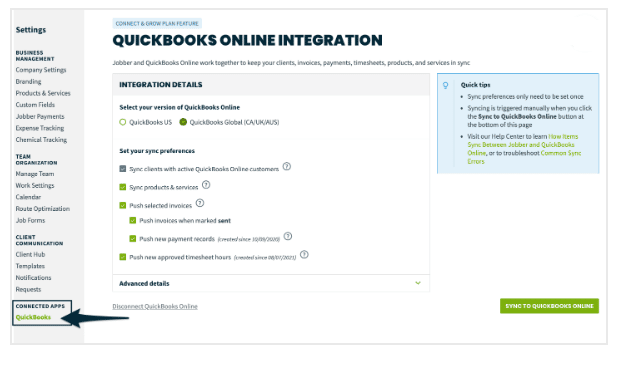The image size is (628, 365).
Task: Open Calendar settings
Action: pyautogui.click(x=28, y=197)
